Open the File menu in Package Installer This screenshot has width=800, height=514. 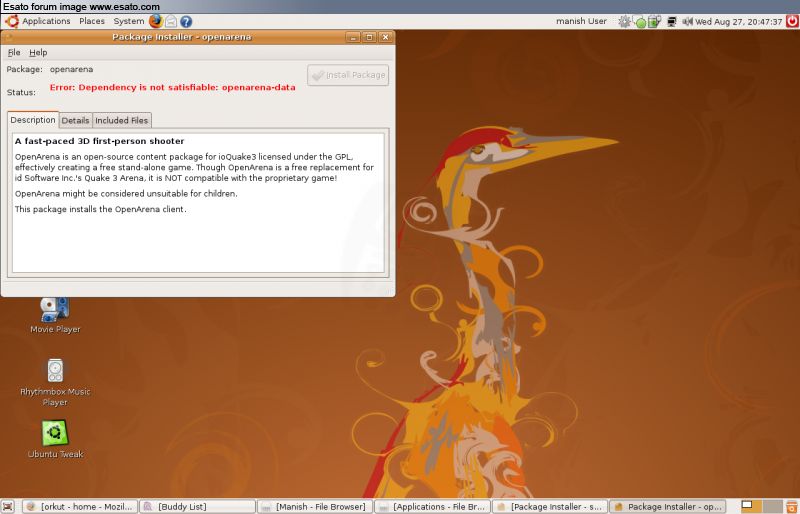pos(14,53)
